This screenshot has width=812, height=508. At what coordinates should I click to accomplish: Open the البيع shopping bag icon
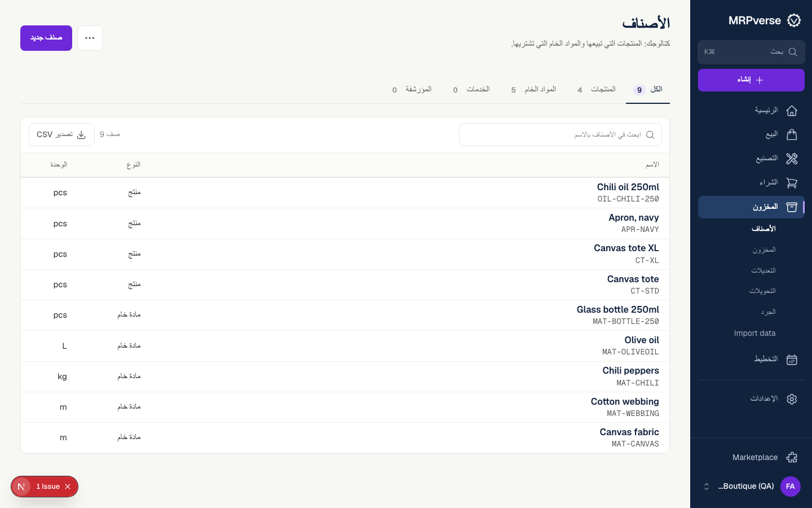tap(792, 134)
